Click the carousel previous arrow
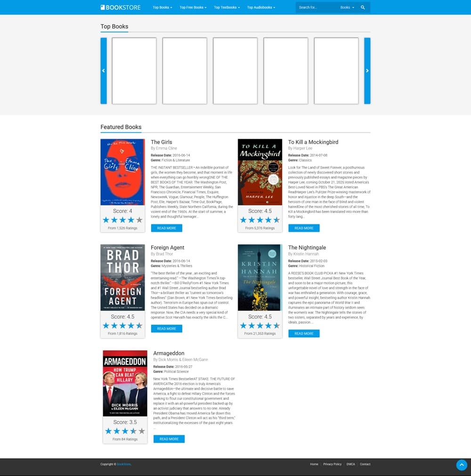The width and height of the screenshot is (471, 476). [104, 71]
